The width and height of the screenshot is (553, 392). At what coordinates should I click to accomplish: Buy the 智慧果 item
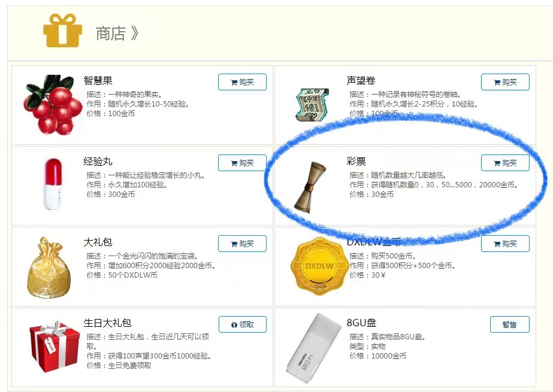click(x=242, y=82)
